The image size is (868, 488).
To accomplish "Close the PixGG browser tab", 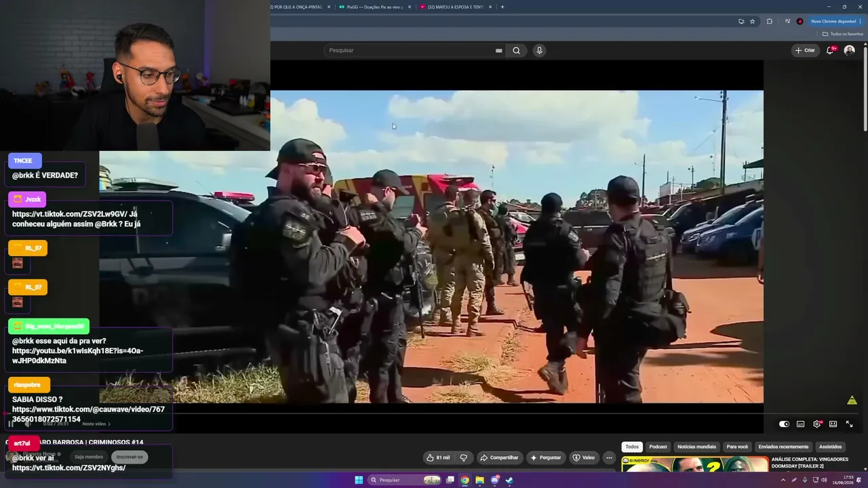I will point(410,7).
